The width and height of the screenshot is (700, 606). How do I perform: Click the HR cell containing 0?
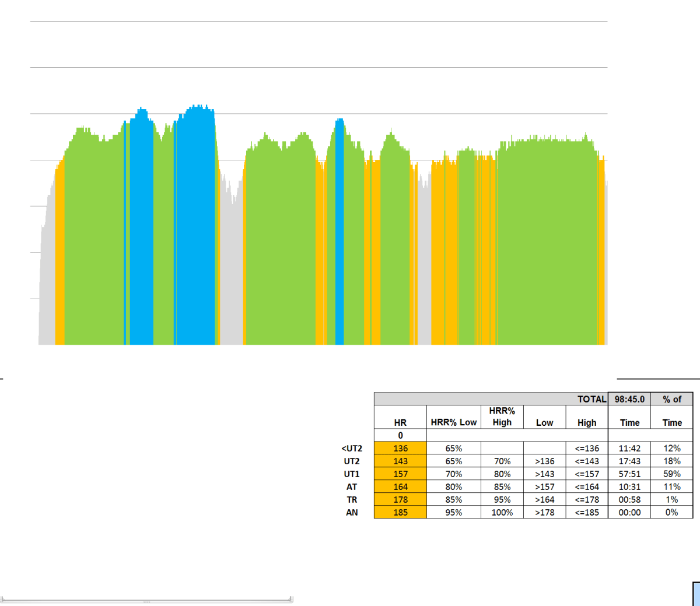tap(400, 436)
